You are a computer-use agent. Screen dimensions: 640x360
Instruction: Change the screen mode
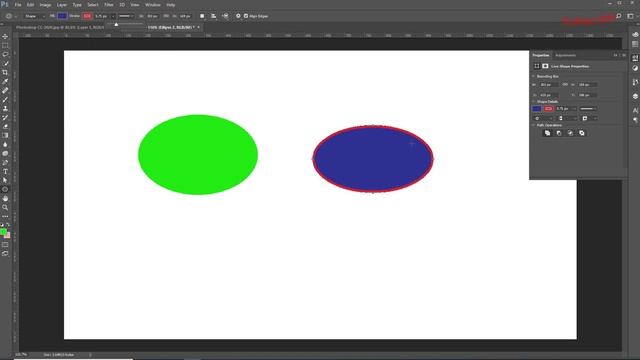(x=5, y=253)
